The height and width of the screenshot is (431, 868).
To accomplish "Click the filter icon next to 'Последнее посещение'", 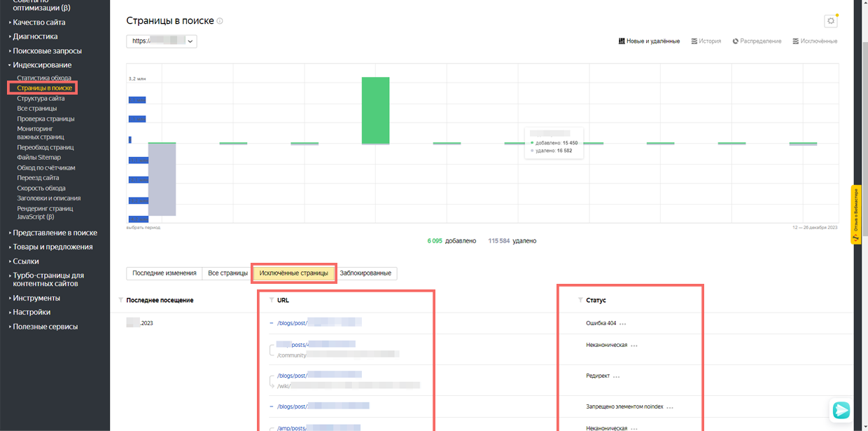I will click(x=121, y=300).
